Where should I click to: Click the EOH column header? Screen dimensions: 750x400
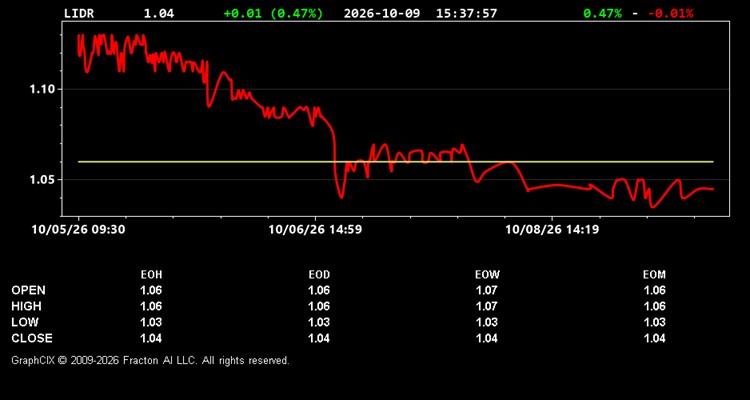coord(152,275)
